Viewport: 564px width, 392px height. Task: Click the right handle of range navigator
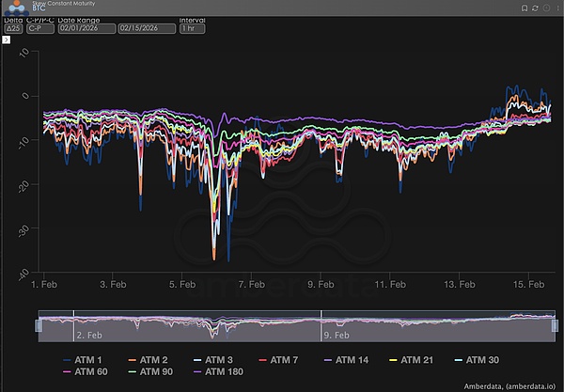[x=555, y=325]
